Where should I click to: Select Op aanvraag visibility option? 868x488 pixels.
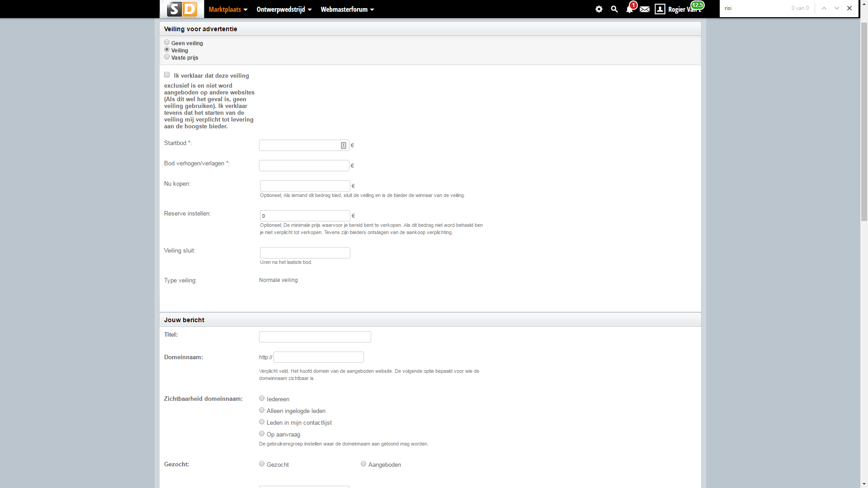click(x=262, y=434)
